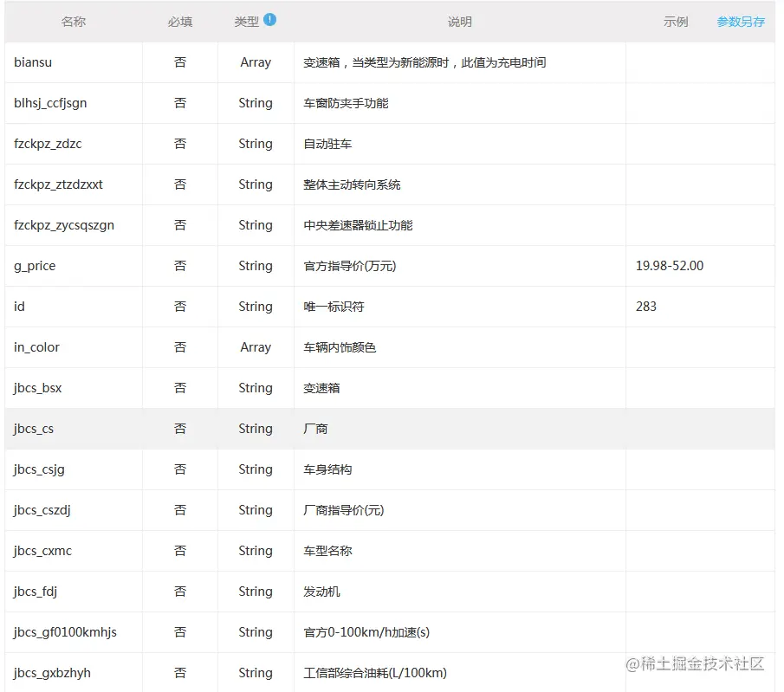The height and width of the screenshot is (692, 784).
Task: Click the 自动驻车 description
Action: (327, 144)
